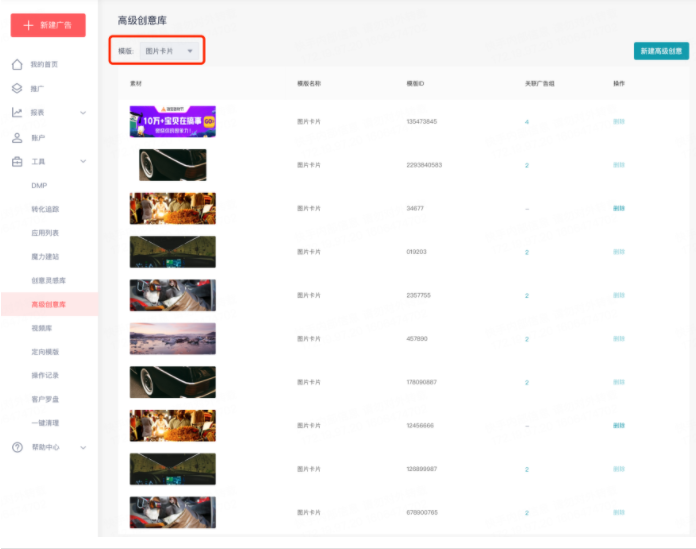
Task: Select 创意灵感库 in the sidebar
Action: 47,281
